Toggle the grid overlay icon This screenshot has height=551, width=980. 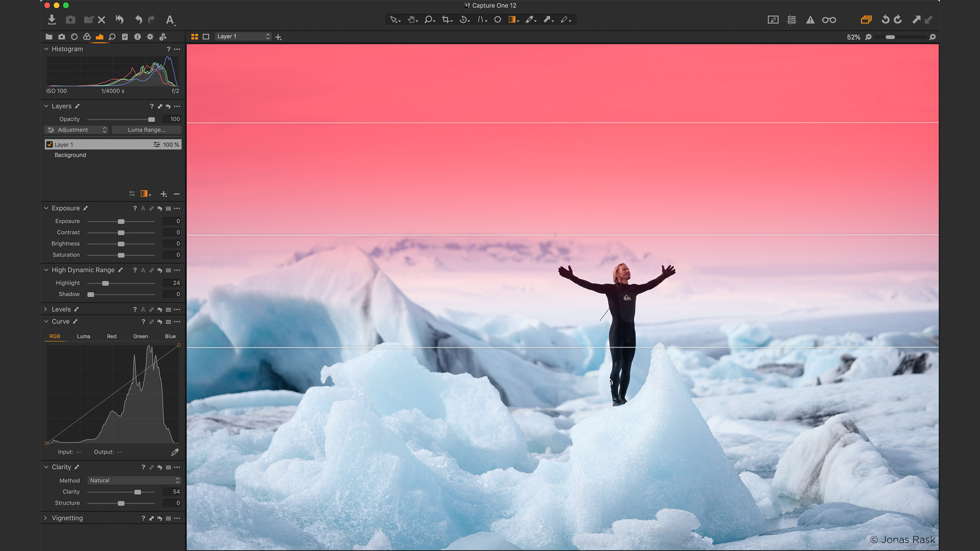(792, 20)
